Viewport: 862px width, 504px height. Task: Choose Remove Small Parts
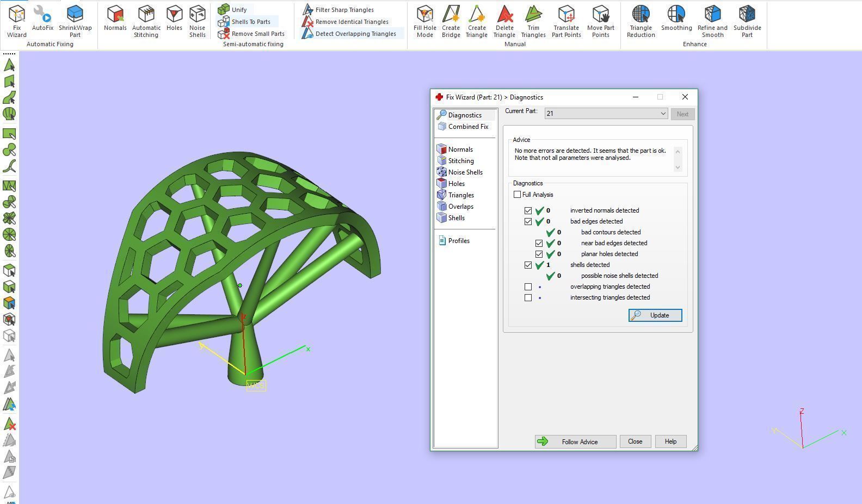(x=251, y=34)
